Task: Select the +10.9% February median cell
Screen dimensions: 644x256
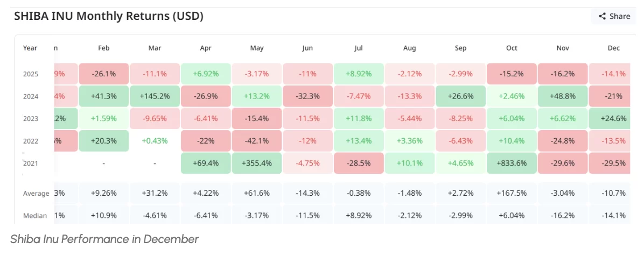Action: [104, 216]
